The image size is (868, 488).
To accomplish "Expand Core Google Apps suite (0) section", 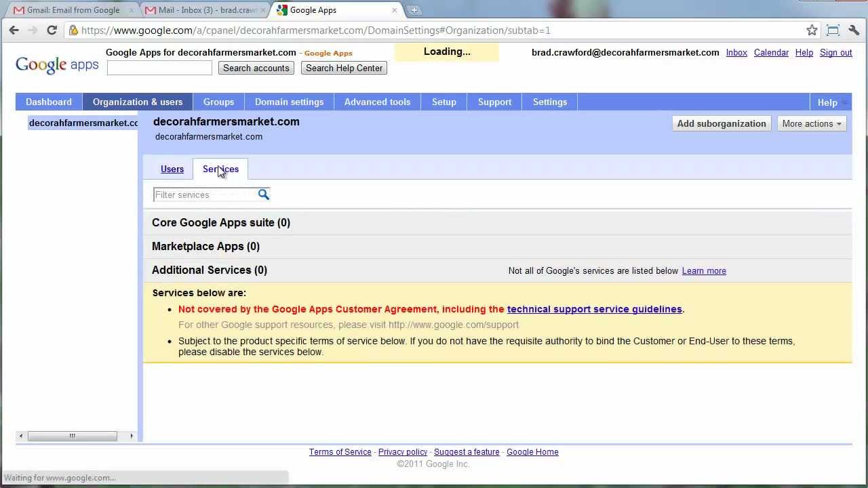I will pos(221,222).
